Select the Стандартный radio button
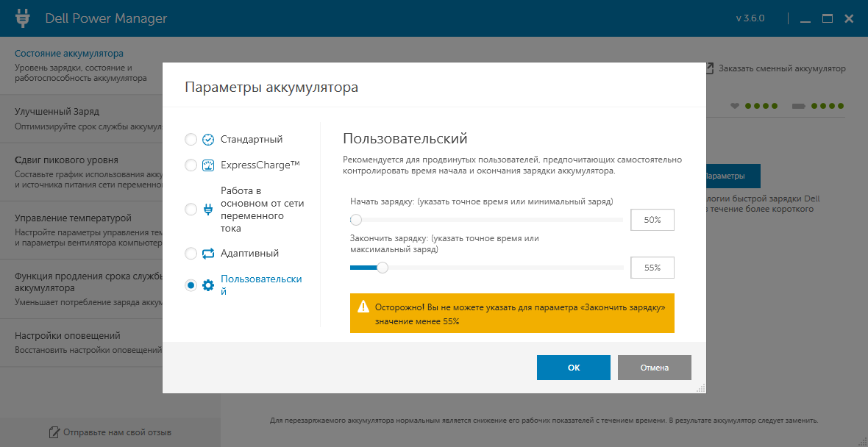The height and width of the screenshot is (447, 868). (x=191, y=140)
